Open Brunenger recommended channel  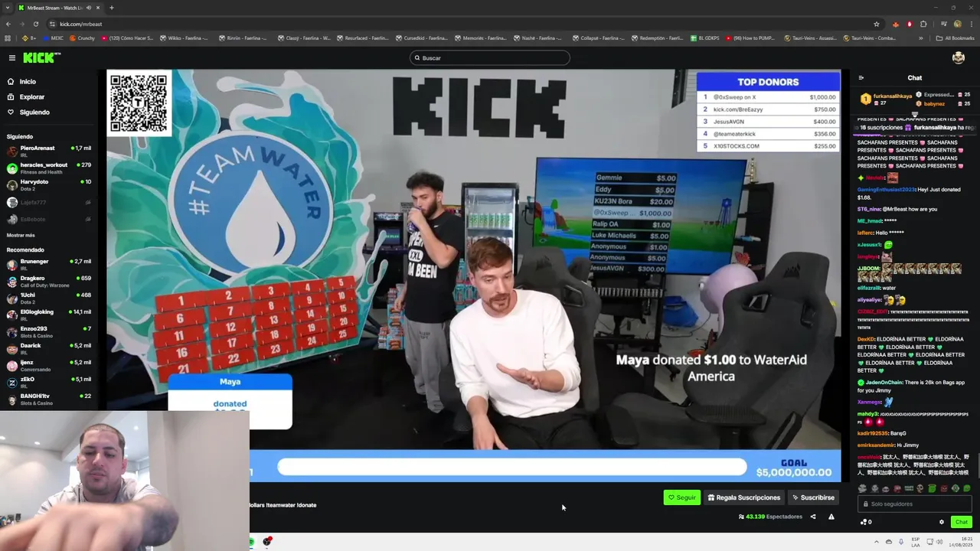click(49, 264)
